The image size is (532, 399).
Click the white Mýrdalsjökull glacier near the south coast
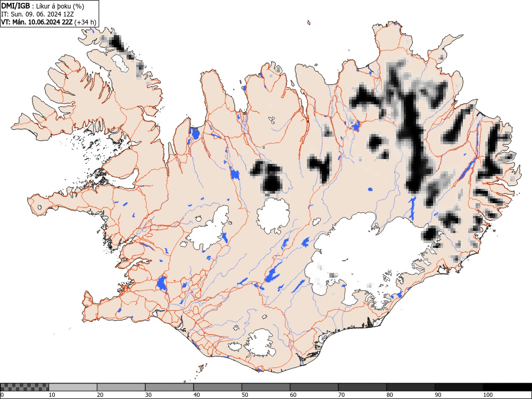pyautogui.click(x=260, y=342)
